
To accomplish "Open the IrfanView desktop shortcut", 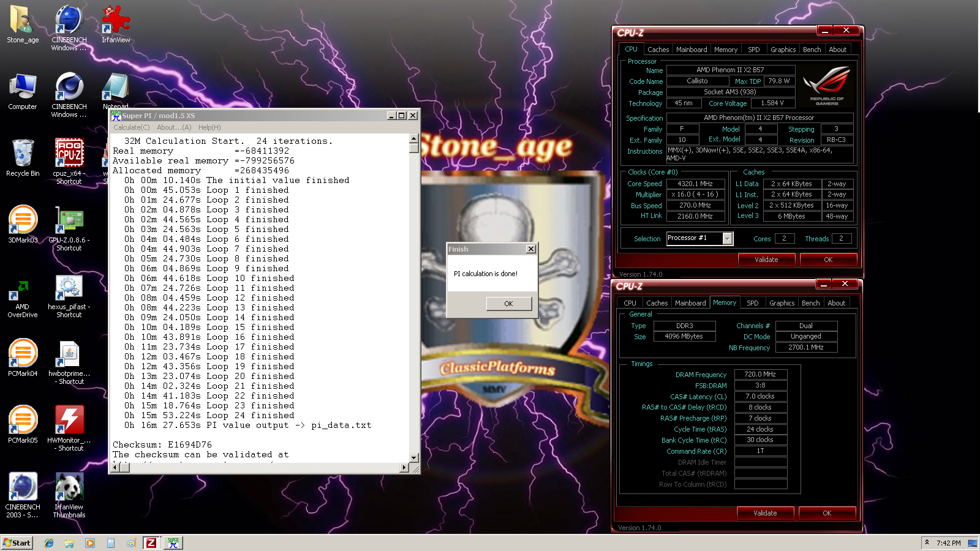I will pos(116,24).
